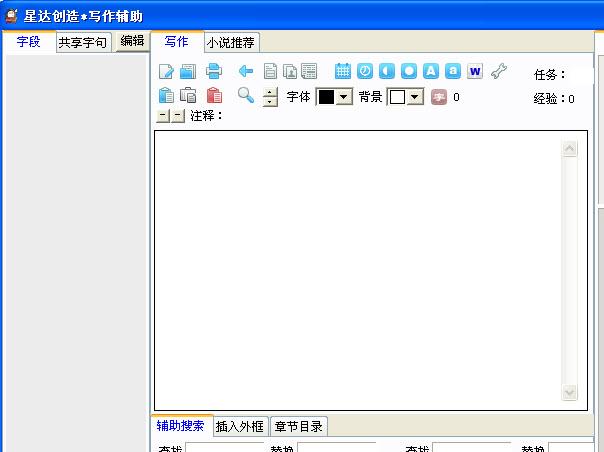Click the font size spinner arrows
The image size is (604, 452).
pos(270,97)
